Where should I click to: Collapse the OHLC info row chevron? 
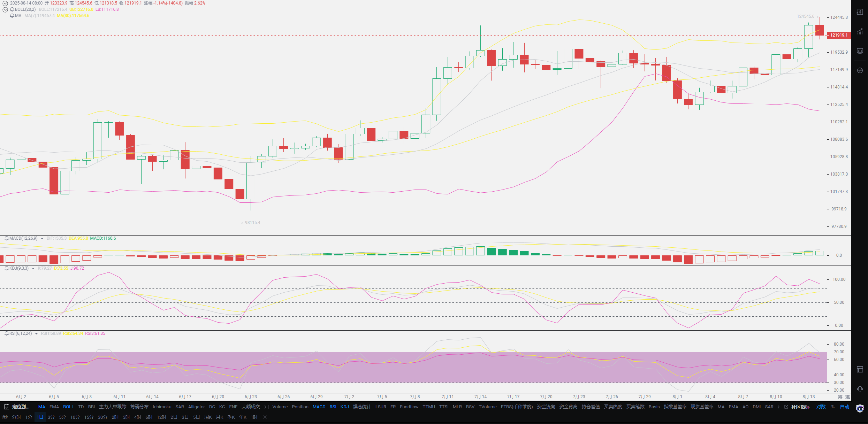point(5,3)
